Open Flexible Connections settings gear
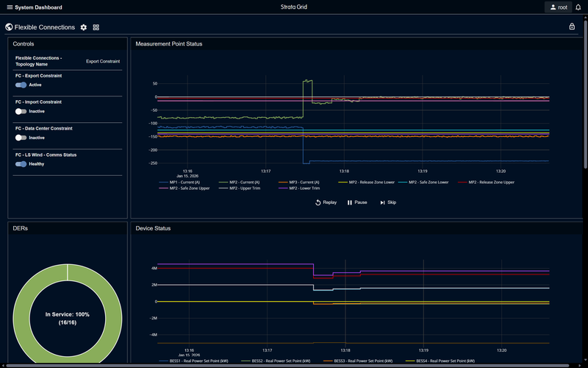Screen dimensions: 588x368 [84, 27]
